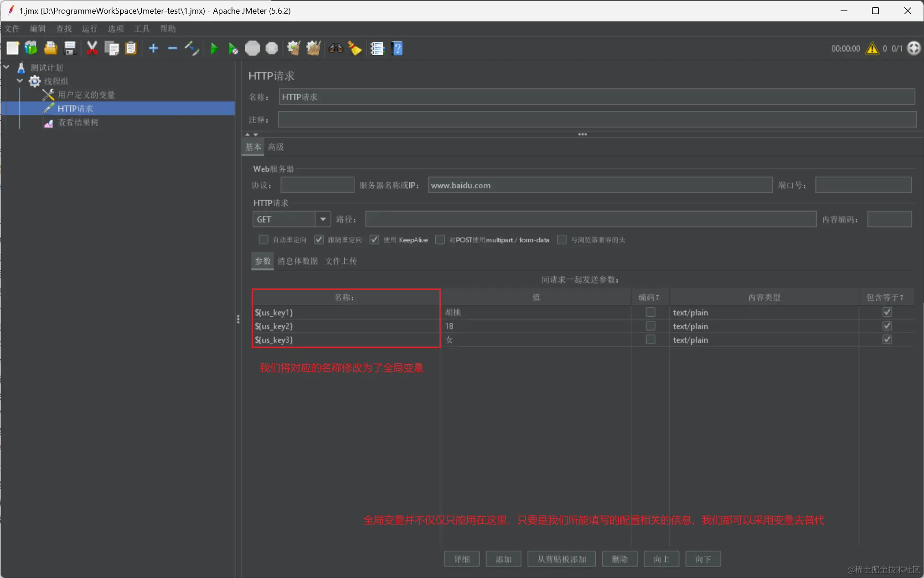Collapse the 测试计划 root node
924x578 pixels.
tap(6, 67)
